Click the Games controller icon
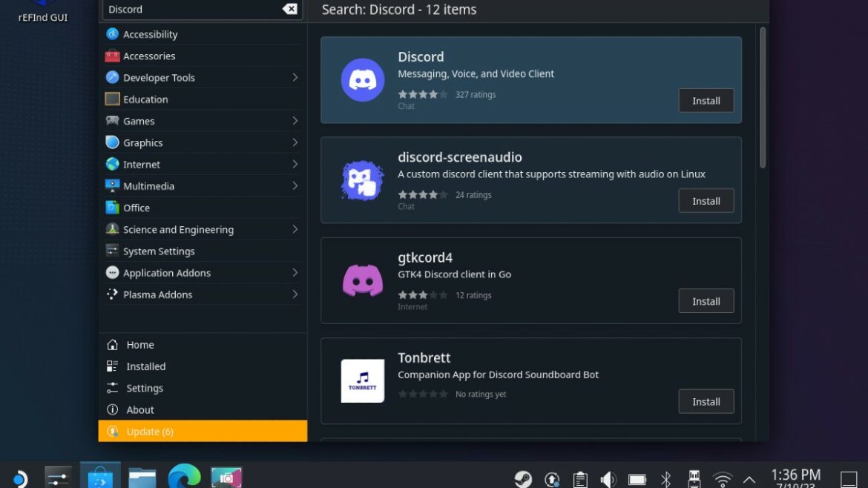 [112, 120]
